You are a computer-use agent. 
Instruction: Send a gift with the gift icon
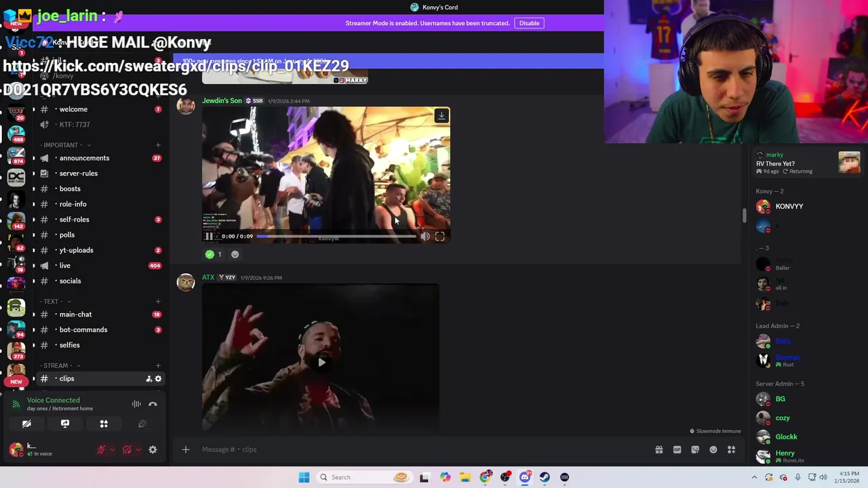pyautogui.click(x=658, y=449)
